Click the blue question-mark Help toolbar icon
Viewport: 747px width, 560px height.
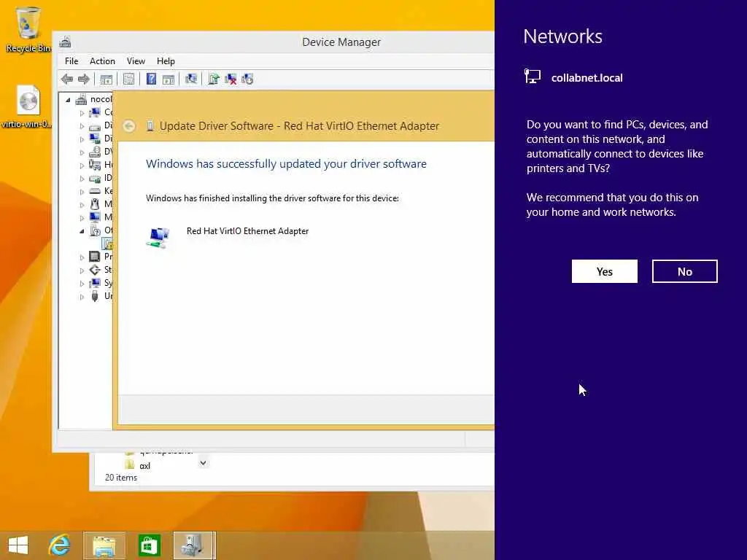[151, 79]
